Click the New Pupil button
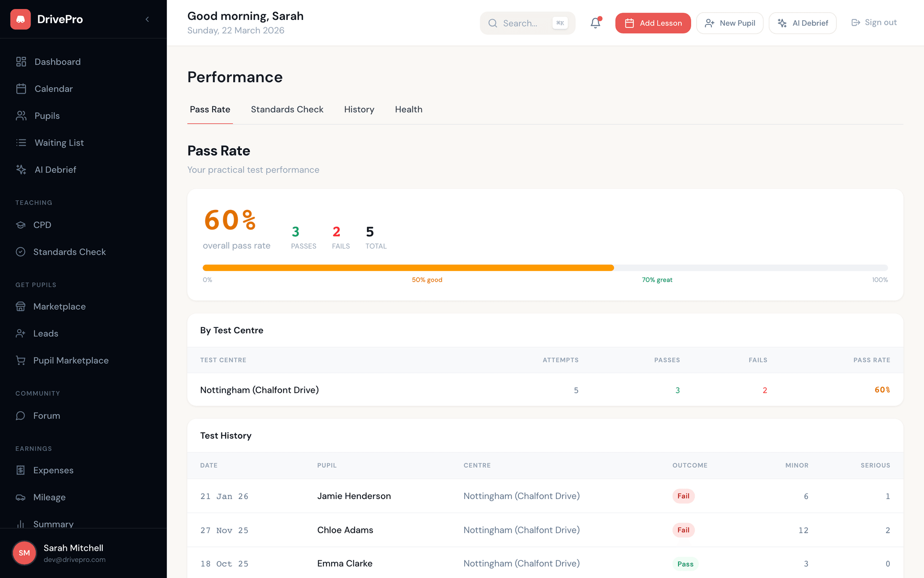The image size is (924, 578). point(730,23)
